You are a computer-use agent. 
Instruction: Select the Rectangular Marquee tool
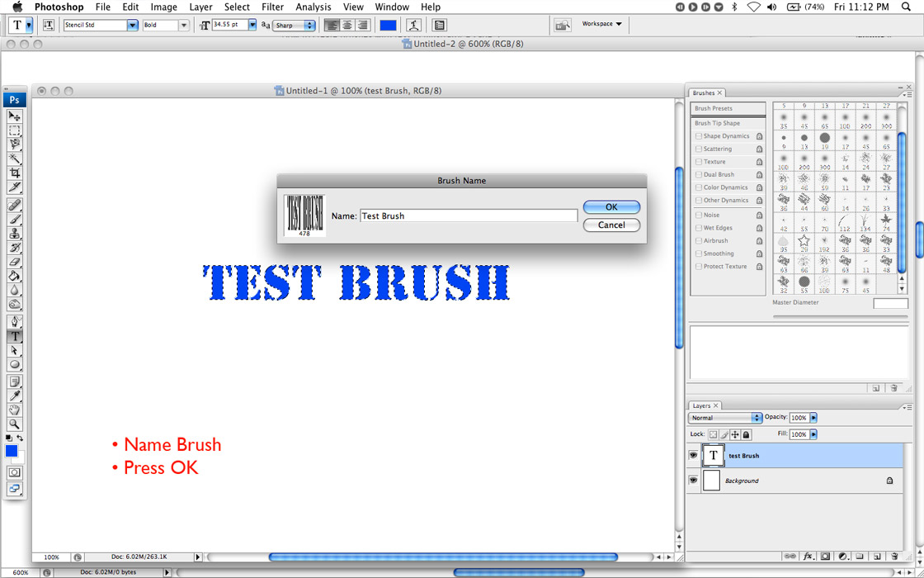pos(15,130)
